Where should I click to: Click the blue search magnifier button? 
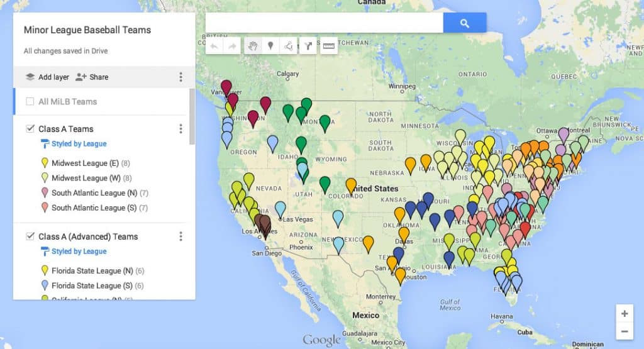click(x=465, y=23)
